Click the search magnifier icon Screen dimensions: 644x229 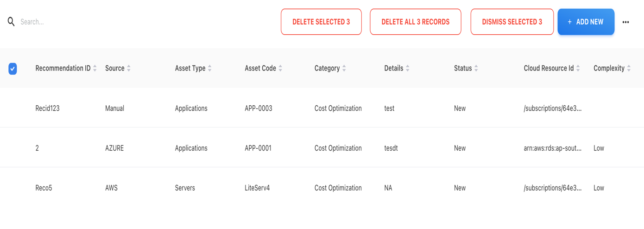11,22
